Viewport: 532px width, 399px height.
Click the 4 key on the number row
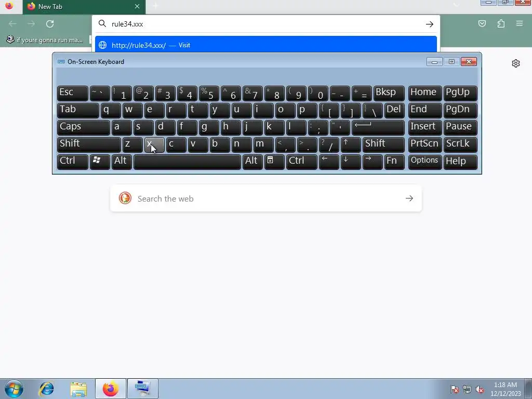click(x=187, y=93)
